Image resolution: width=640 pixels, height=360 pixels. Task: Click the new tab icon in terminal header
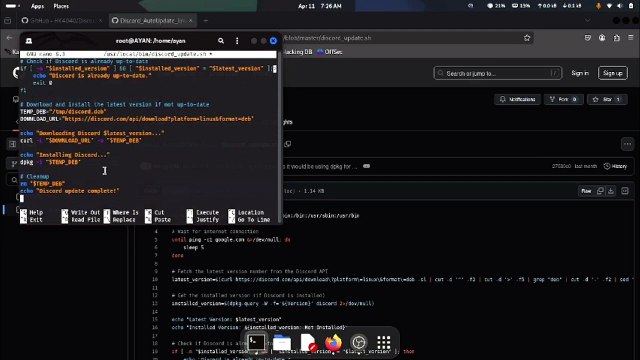click(29, 41)
